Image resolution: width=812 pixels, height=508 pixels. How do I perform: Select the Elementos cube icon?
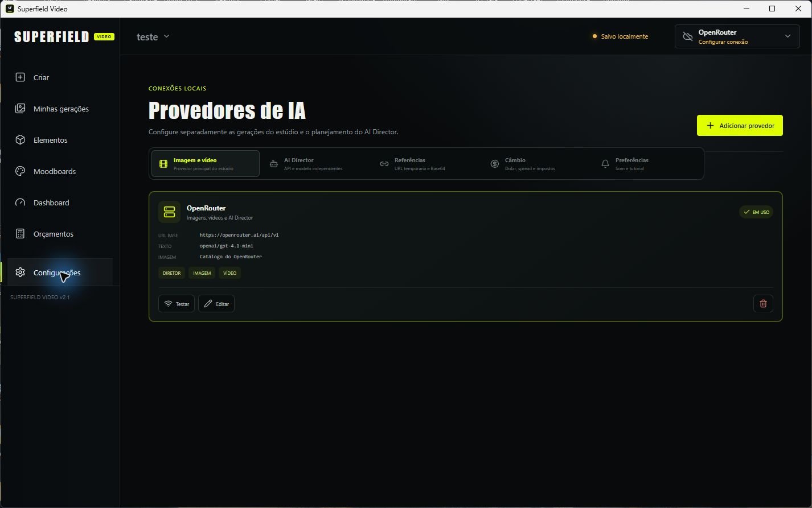20,140
